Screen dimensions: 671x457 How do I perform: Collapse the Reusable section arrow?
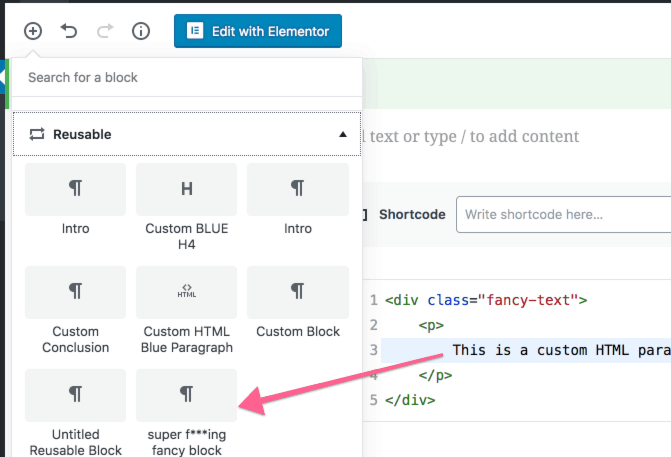click(343, 134)
